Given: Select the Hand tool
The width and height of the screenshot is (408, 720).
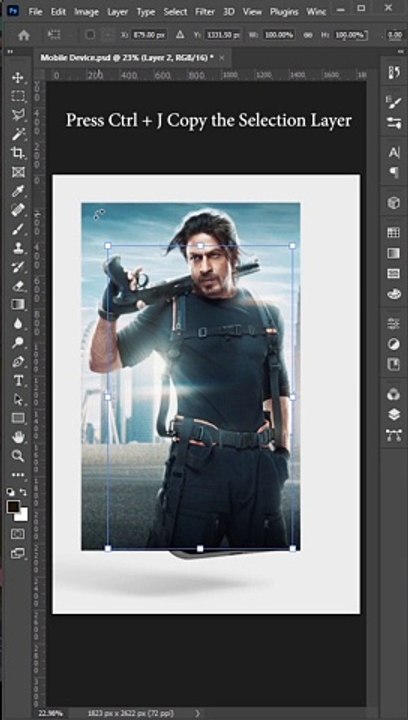Looking at the screenshot, I should point(18,437).
